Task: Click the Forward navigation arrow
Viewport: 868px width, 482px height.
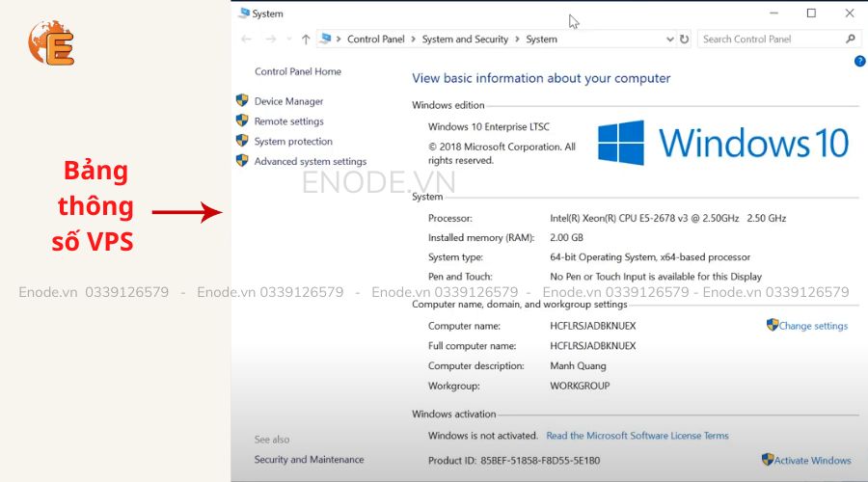Action: pos(270,40)
